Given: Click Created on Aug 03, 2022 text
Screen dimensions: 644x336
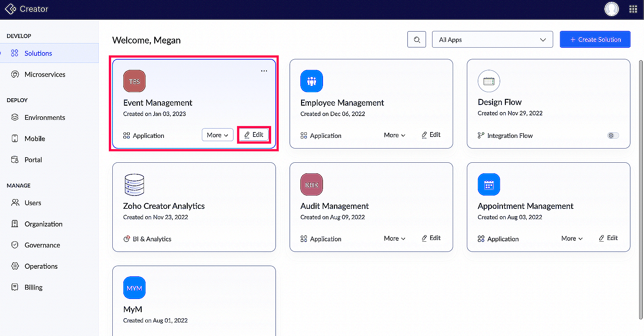Looking at the screenshot, I should (510, 217).
